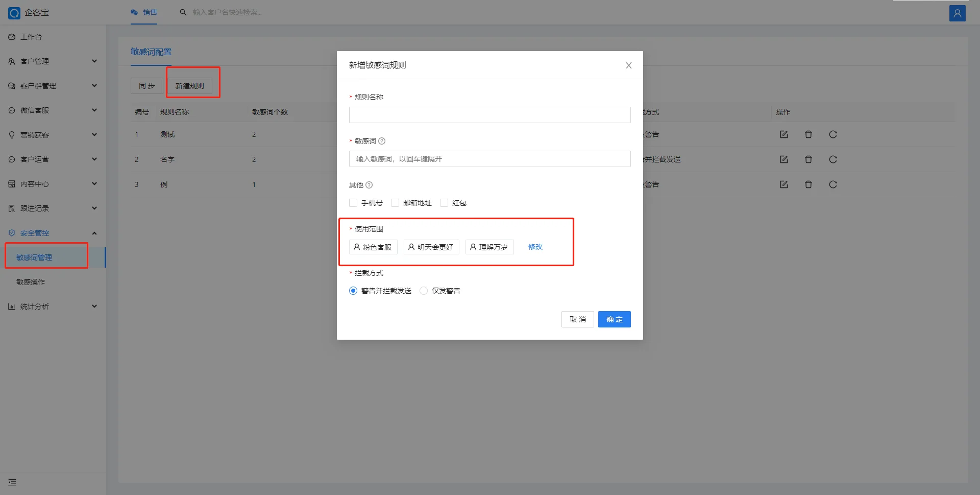Expand the 营销获客 sidebar menu
The image size is (980, 495).
point(53,135)
